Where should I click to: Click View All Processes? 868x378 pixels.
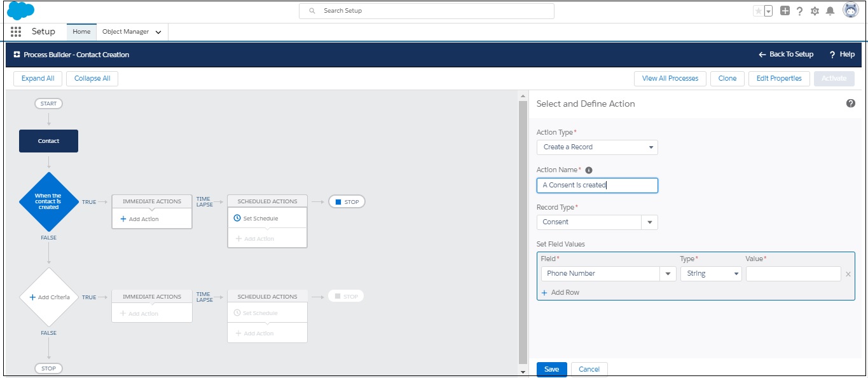click(670, 79)
